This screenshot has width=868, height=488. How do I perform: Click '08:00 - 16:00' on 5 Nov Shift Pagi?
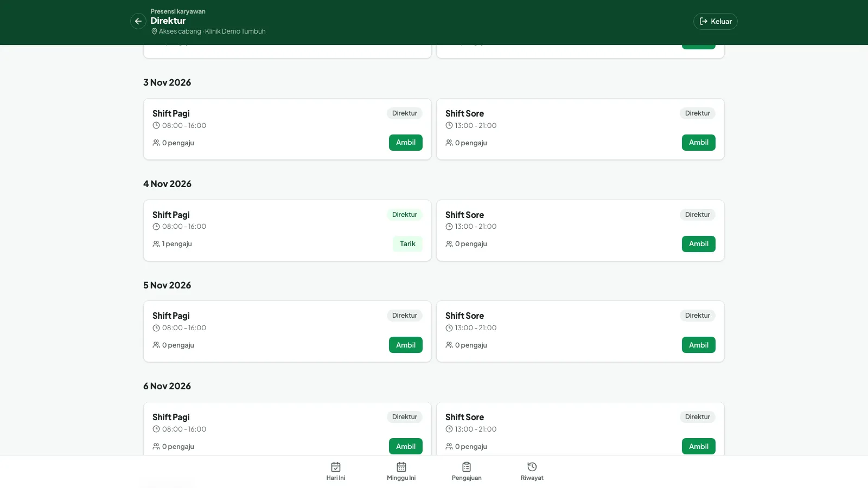tap(184, 328)
